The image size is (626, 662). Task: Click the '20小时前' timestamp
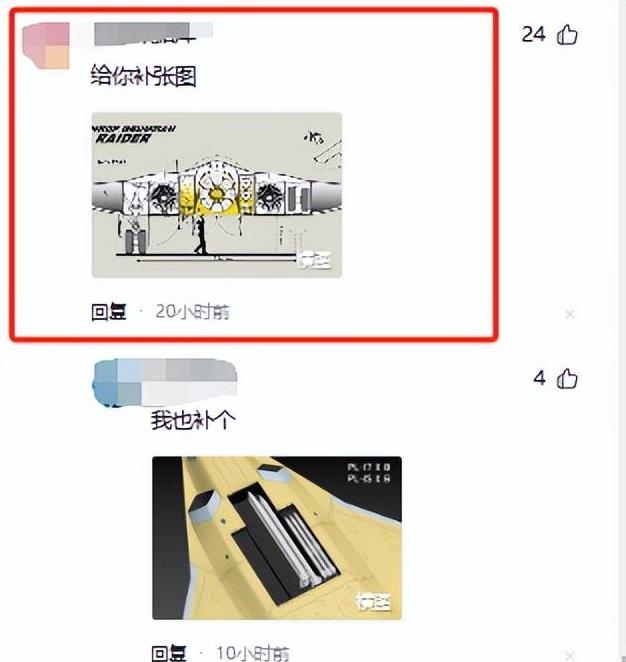192,312
